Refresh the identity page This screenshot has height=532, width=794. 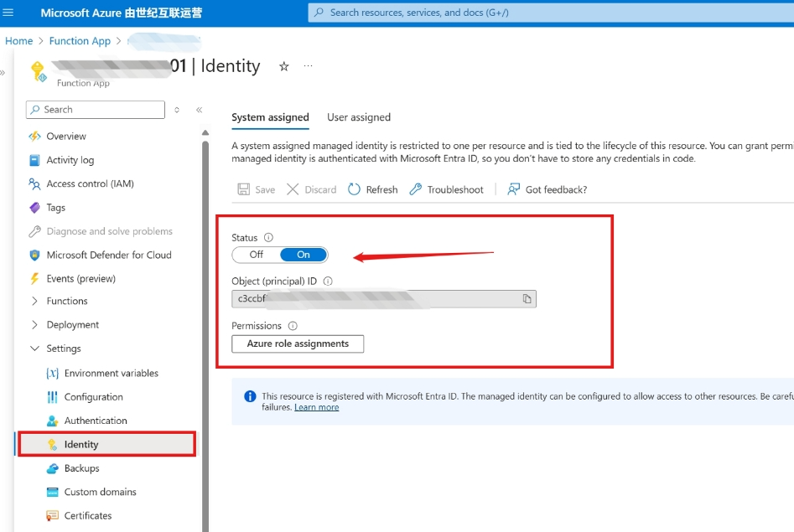click(x=373, y=189)
